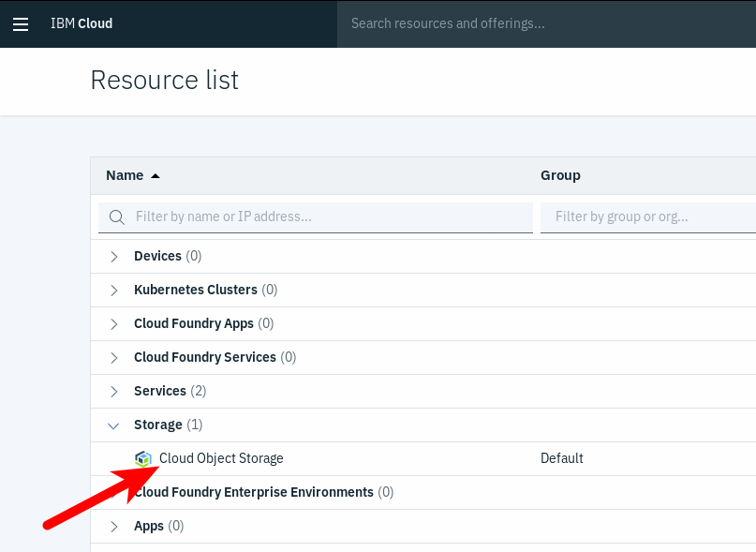Open the Cloud Object Storage instance
The height and width of the screenshot is (552, 756).
pos(221,458)
